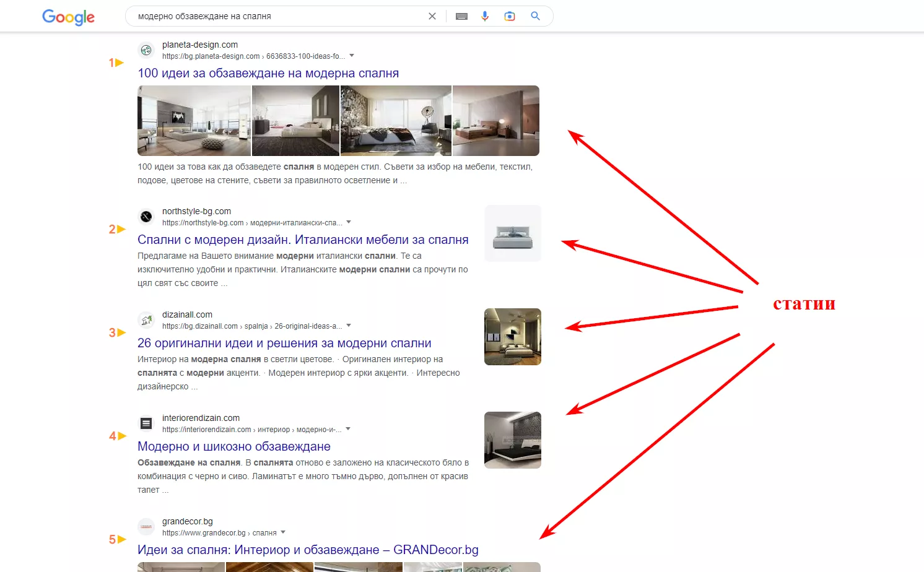
Task: Expand the grandecor.bg result options arrow
Action: 283,532
